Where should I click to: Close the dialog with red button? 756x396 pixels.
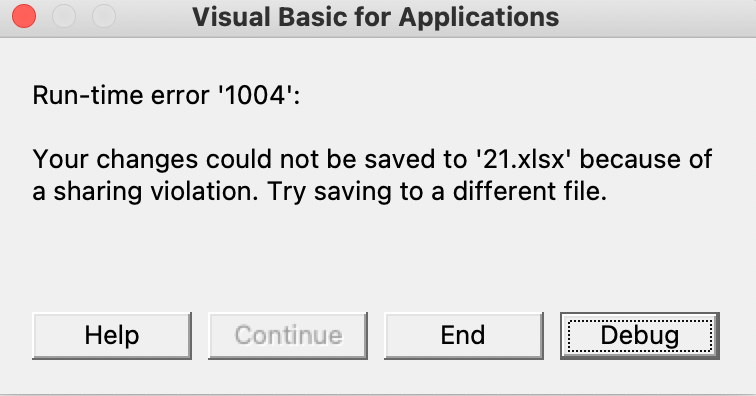click(x=24, y=16)
